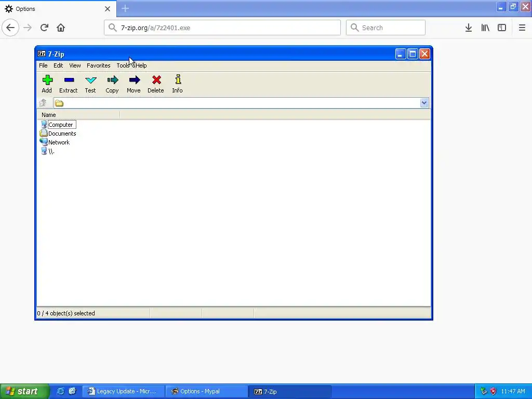Screen dimensions: 532x399
Task: Open a new browser tab
Action: coord(125,8)
